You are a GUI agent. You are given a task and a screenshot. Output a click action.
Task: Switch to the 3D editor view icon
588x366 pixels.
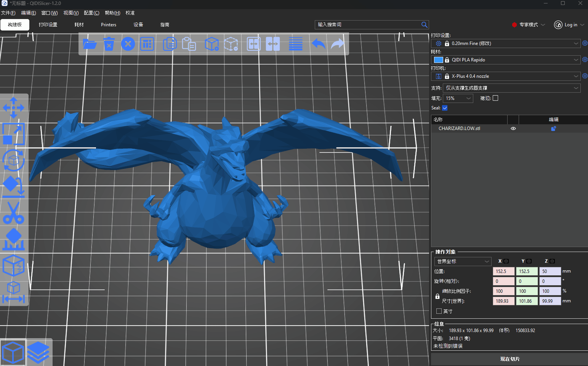pos(13,352)
